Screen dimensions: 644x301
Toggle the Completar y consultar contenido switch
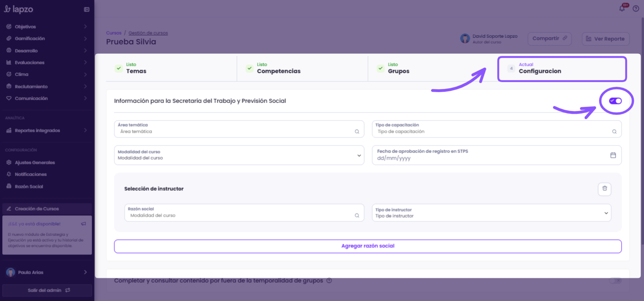(615, 281)
